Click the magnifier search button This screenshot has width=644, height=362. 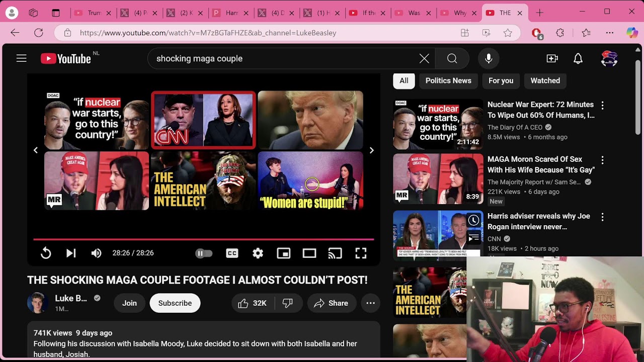[452, 59]
